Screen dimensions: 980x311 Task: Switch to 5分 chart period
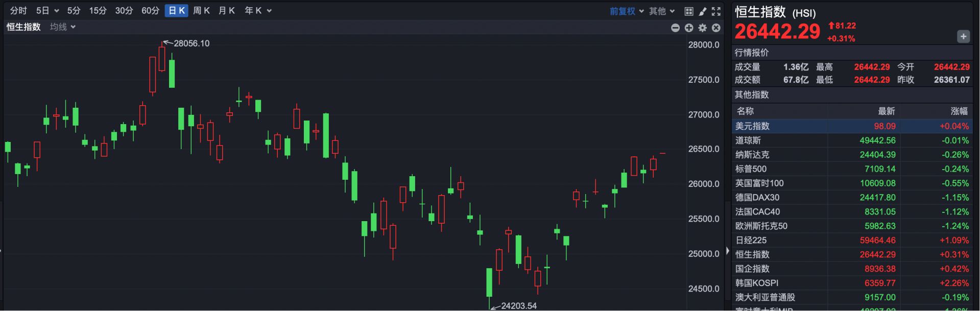[x=74, y=11]
